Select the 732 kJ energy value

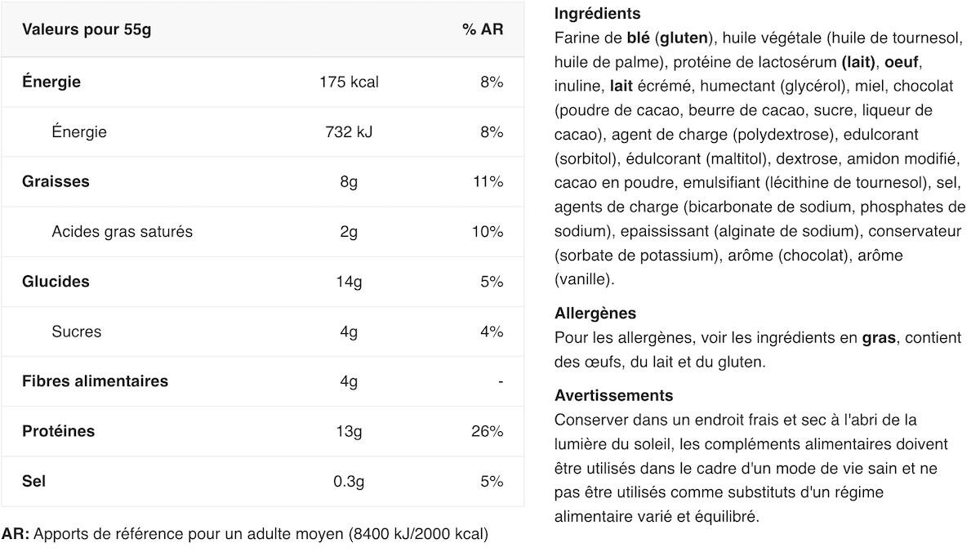pos(349,132)
